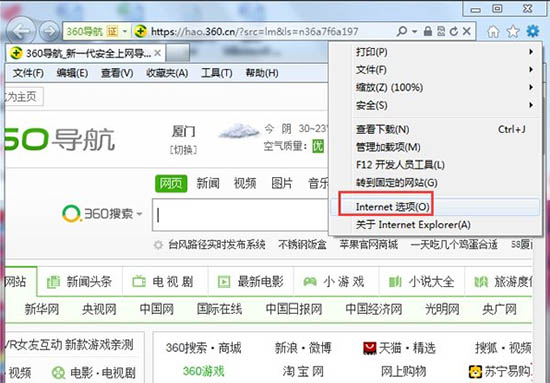Open the 新浪·微博 link
Image resolution: width=550 pixels, height=383 pixels.
pyautogui.click(x=303, y=348)
